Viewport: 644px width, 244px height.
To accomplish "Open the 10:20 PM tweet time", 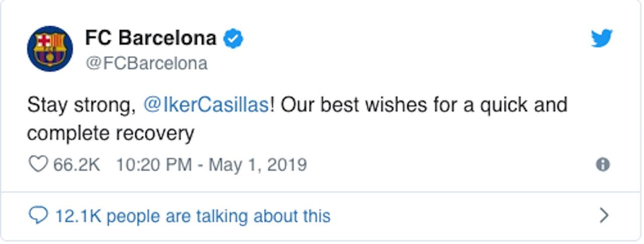I will click(154, 165).
